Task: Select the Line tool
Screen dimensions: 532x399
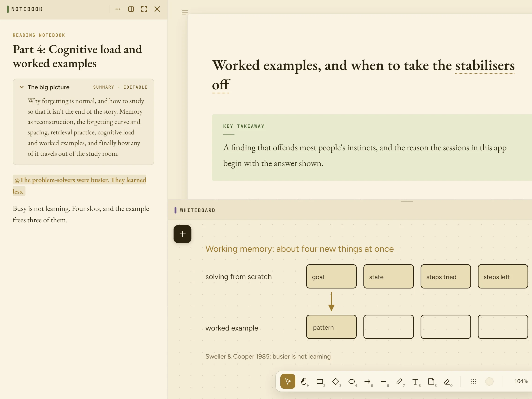Action: click(383, 381)
